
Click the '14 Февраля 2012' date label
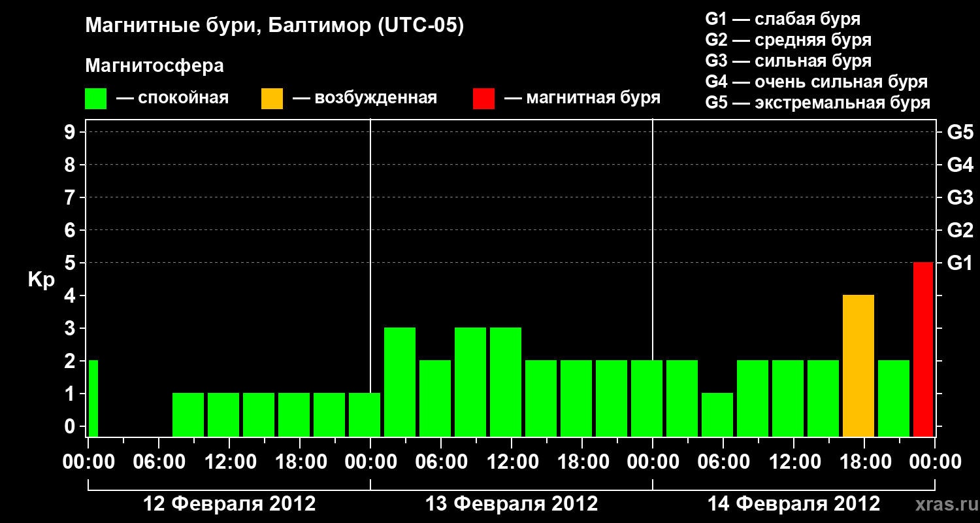click(794, 504)
